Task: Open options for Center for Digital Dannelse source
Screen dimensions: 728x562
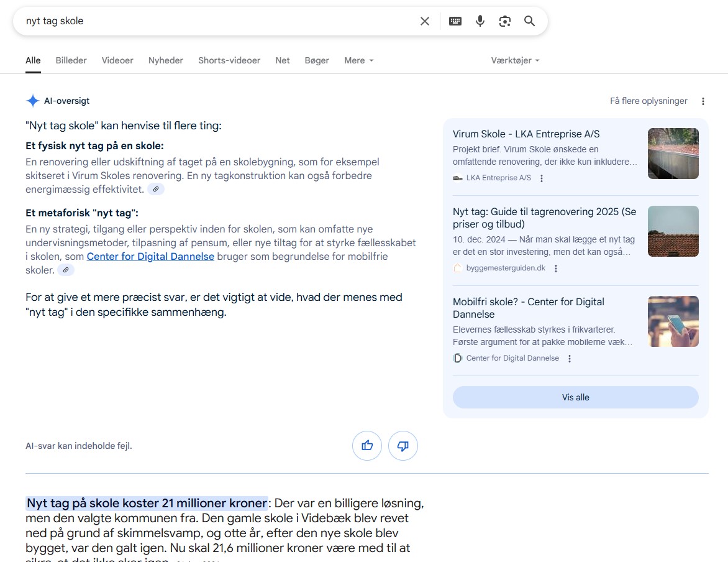Action: [570, 359]
